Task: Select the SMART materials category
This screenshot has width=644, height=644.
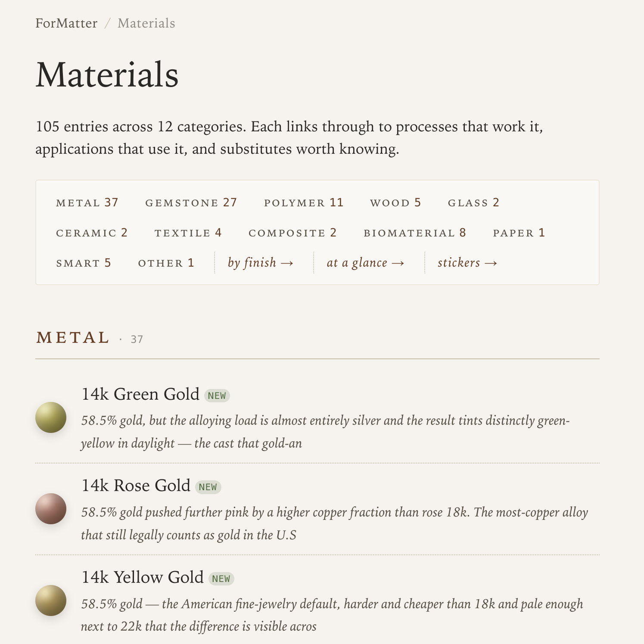Action: pyautogui.click(x=83, y=263)
